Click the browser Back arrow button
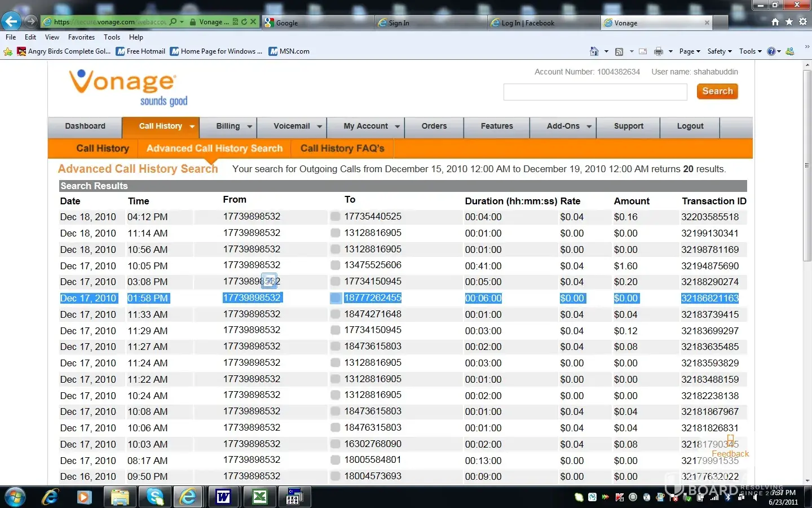The image size is (812, 508). [11, 21]
